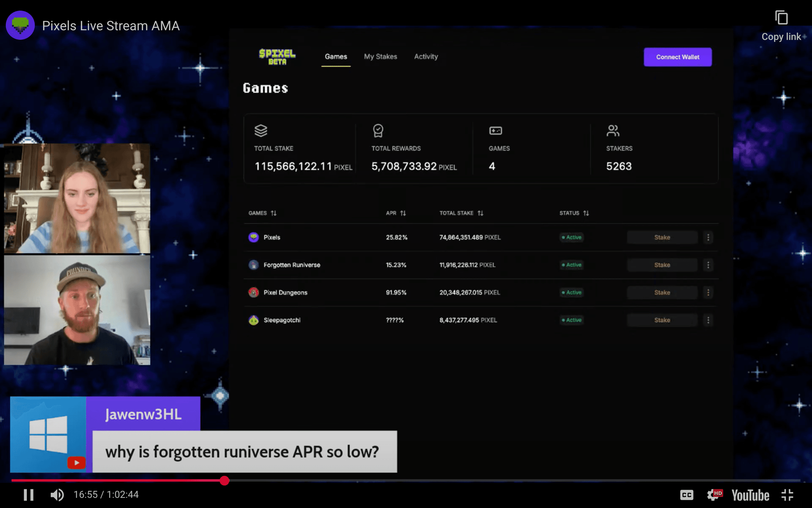Image resolution: width=812 pixels, height=508 pixels.
Task: Click Connect Wallet button
Action: click(678, 57)
